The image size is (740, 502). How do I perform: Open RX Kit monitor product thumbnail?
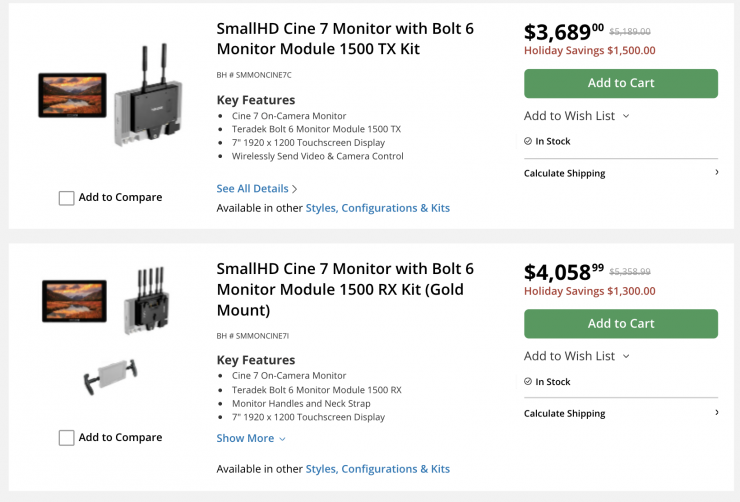pyautogui.click(x=75, y=299)
